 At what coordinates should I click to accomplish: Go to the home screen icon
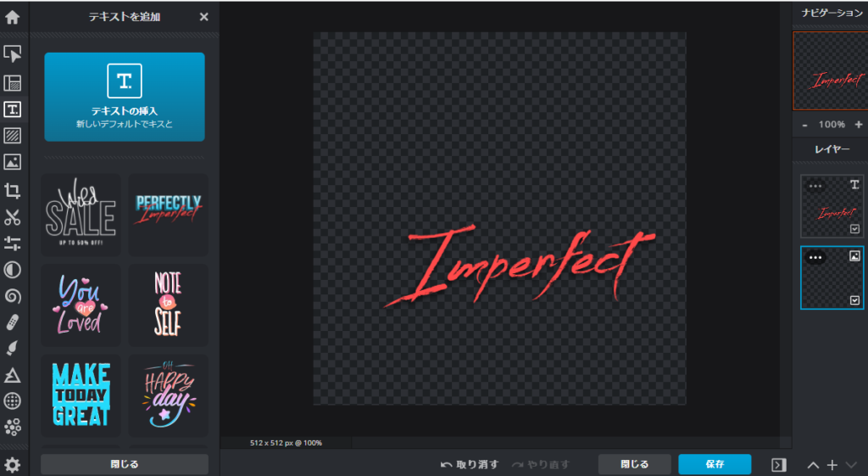pos(12,17)
